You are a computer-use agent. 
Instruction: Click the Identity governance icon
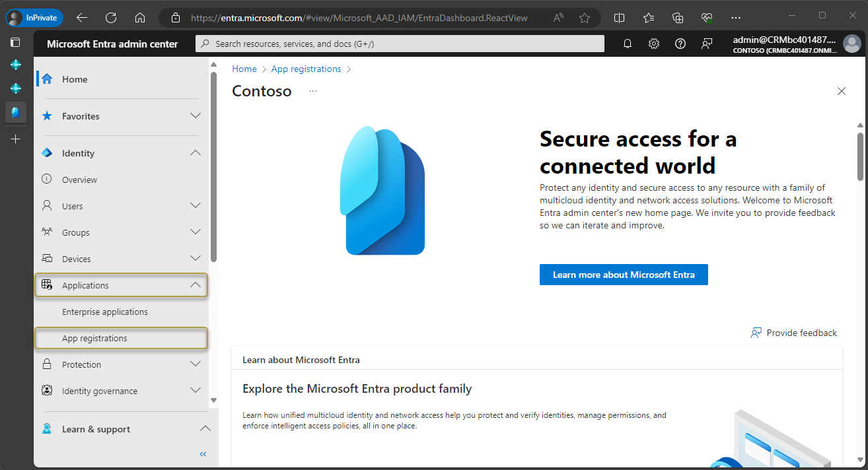(47, 390)
